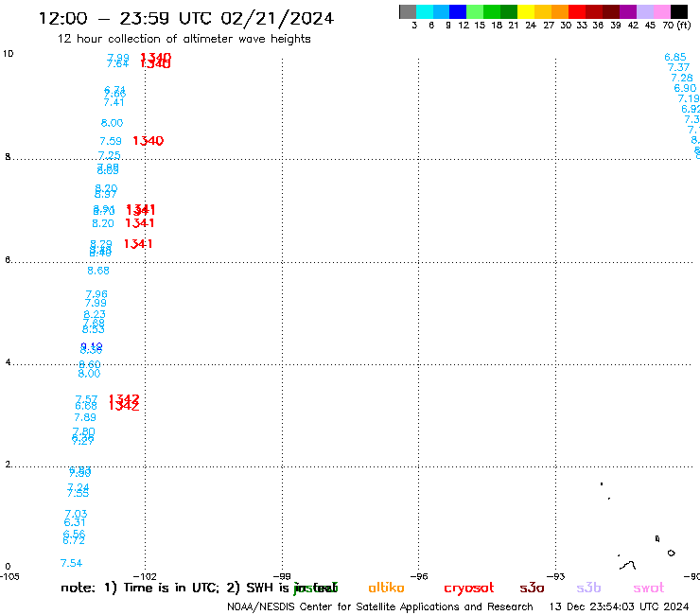Click the red time stamp 1341 beside 8.20
Screen dimensions: 700x615
(x=140, y=223)
